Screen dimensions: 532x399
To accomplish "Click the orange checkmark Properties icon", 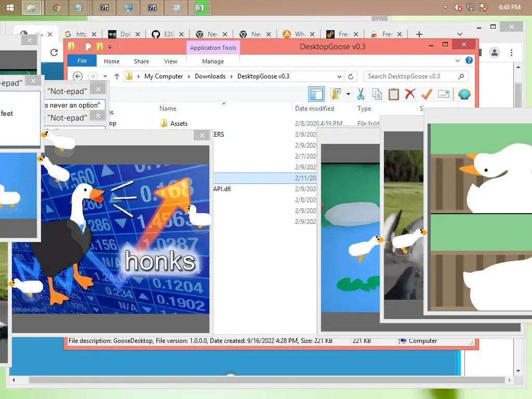I will pos(427,94).
